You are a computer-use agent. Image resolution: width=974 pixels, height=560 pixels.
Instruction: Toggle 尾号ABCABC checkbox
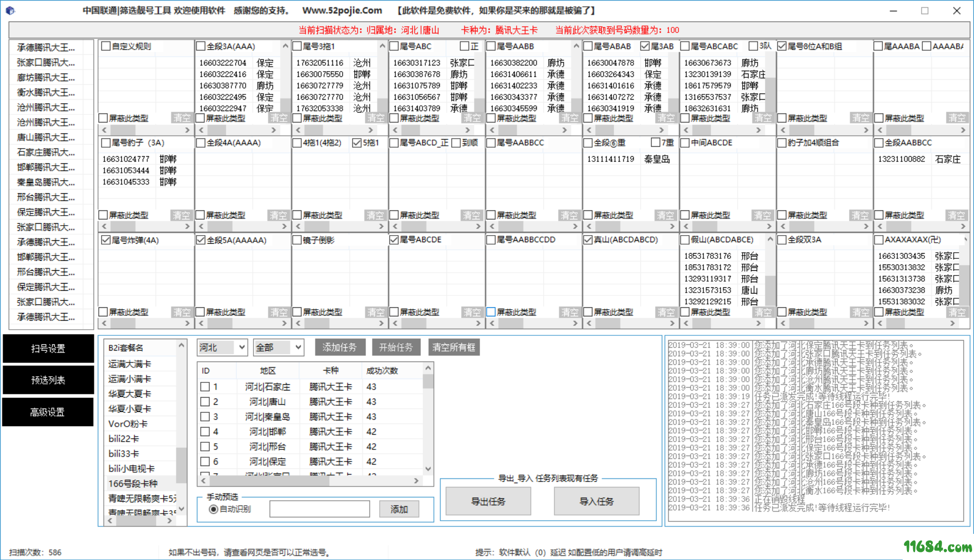pyautogui.click(x=685, y=46)
